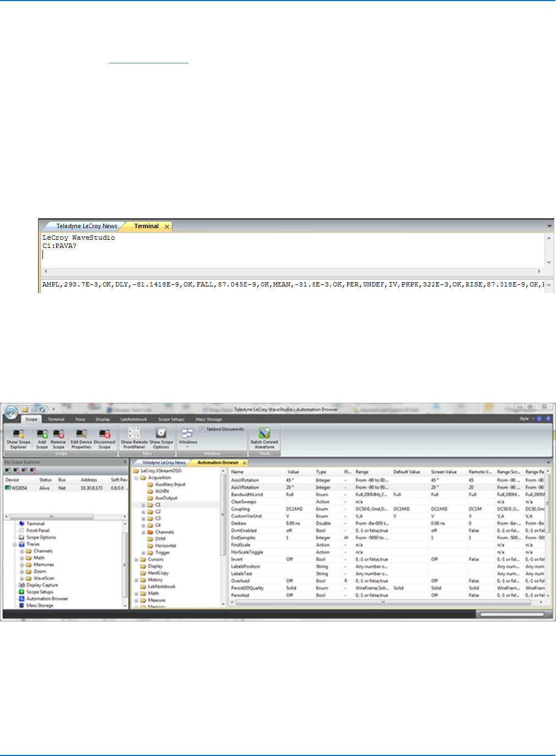Switch to the Trace ribbon tab

(x=80, y=419)
